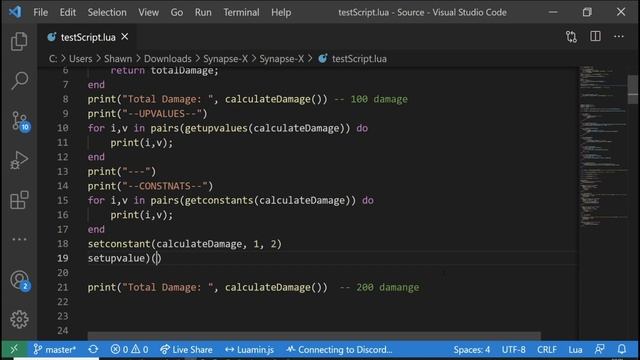640x360 pixels.
Task: Open the Explorer view in activity bar
Action: (19, 42)
